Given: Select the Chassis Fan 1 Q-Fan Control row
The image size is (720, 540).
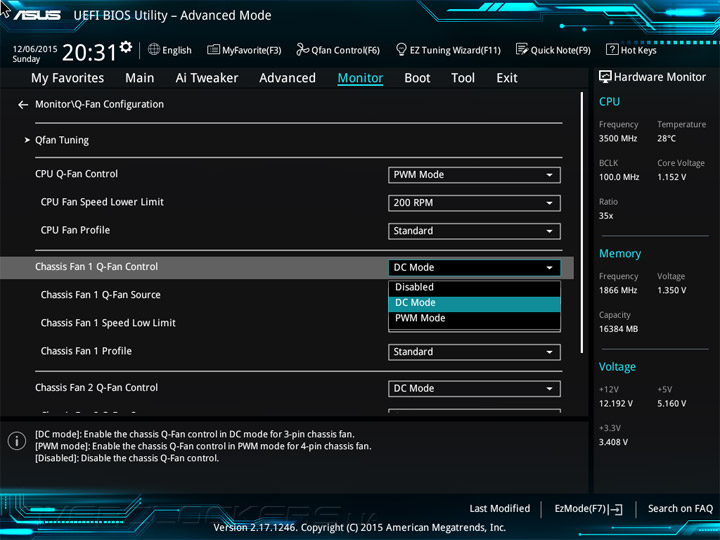Looking at the screenshot, I should [x=287, y=268].
